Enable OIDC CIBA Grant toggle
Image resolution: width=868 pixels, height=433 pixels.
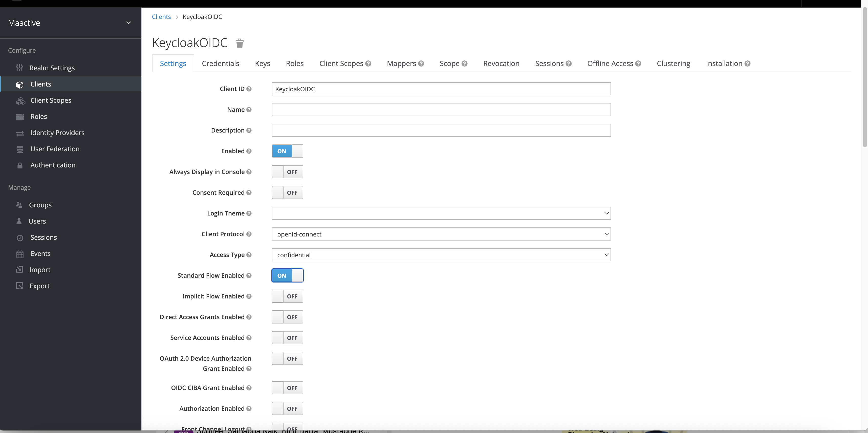pos(287,388)
